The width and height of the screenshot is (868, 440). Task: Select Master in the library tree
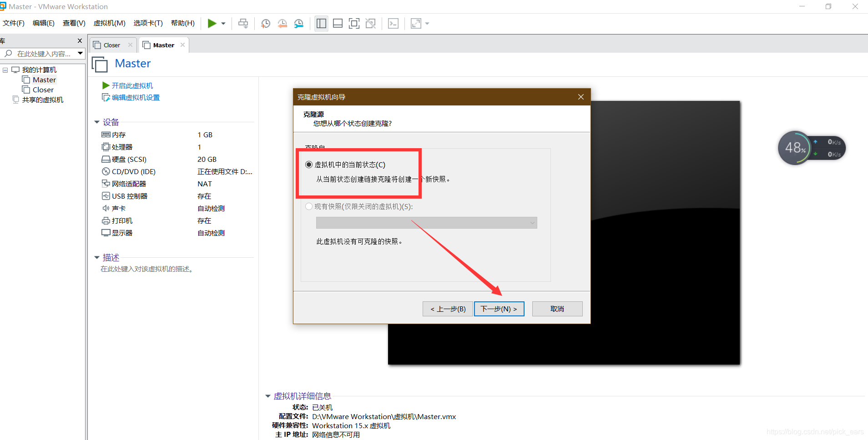(44, 80)
